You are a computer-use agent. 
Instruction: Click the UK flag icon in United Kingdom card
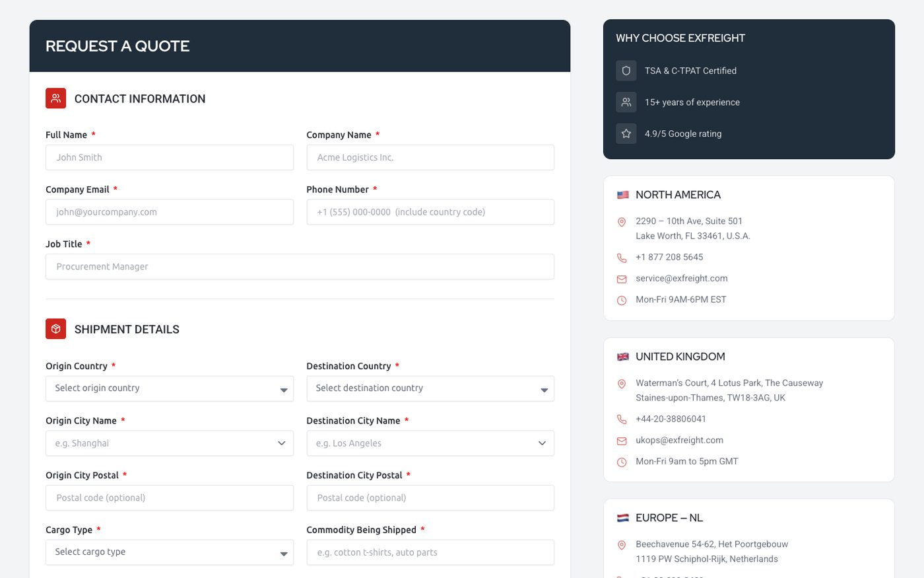622,357
